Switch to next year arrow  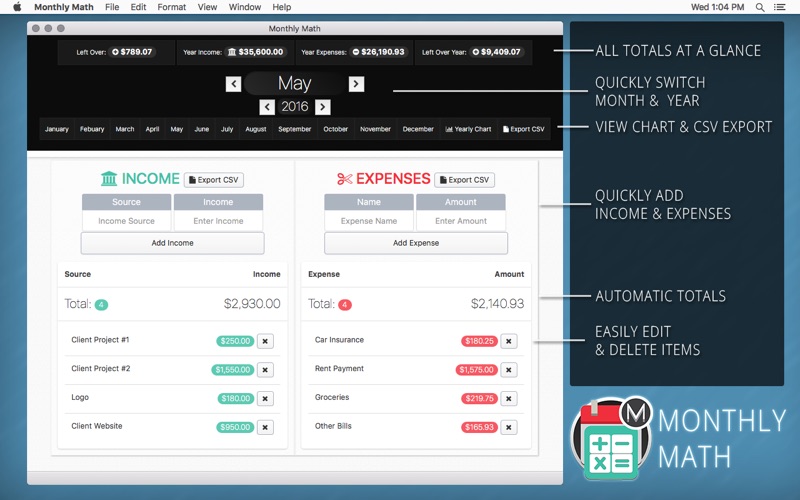322,107
